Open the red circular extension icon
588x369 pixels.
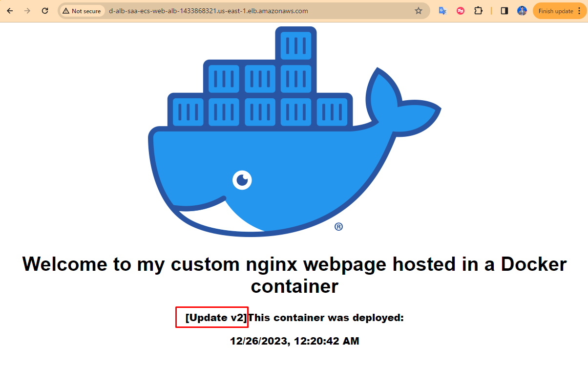pyautogui.click(x=461, y=11)
